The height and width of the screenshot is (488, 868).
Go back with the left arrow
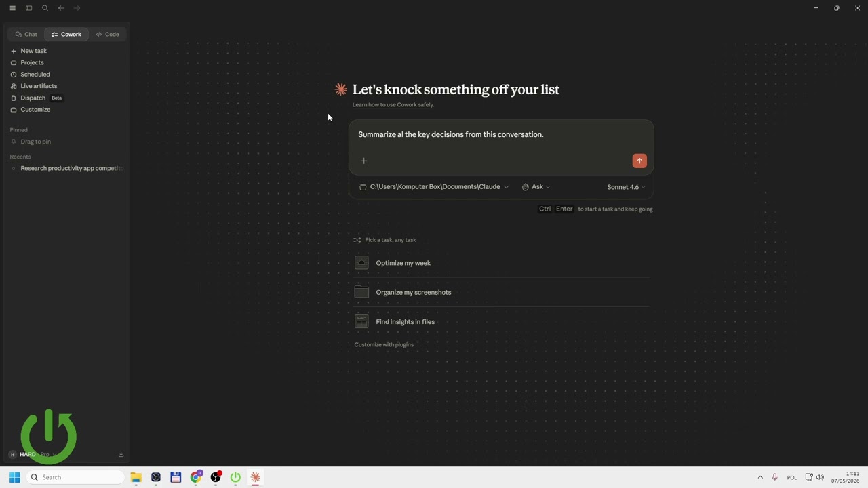tap(61, 8)
